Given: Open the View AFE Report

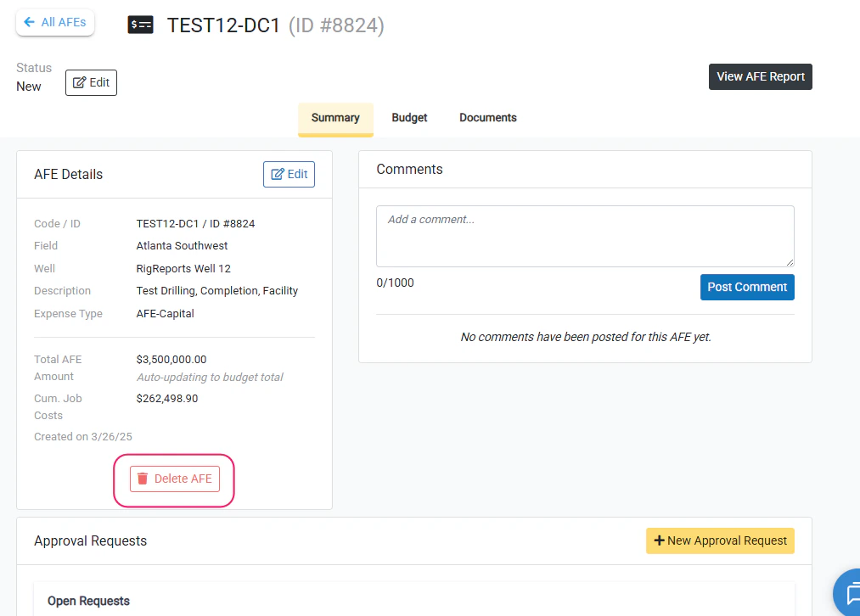Looking at the screenshot, I should [760, 76].
